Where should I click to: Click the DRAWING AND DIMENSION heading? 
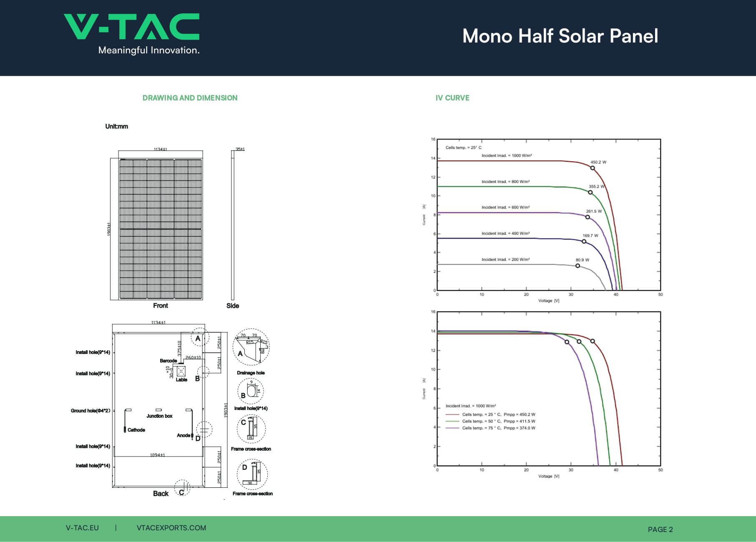pyautogui.click(x=190, y=98)
